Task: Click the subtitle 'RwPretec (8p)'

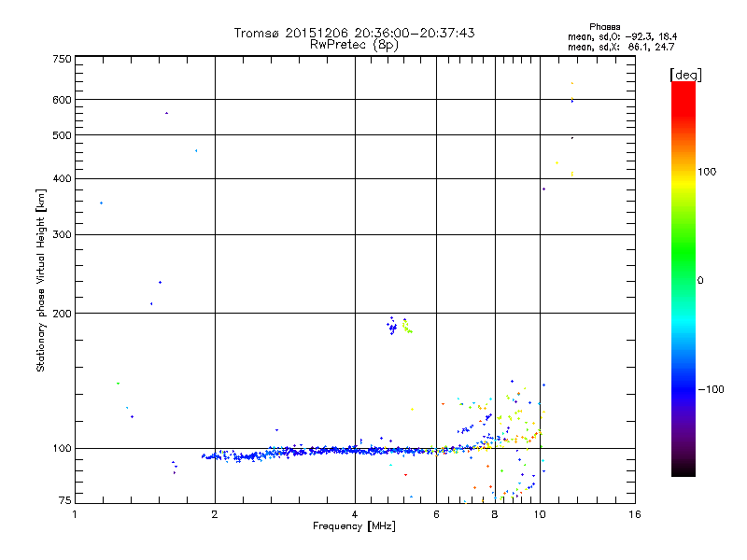Action: pos(354,45)
